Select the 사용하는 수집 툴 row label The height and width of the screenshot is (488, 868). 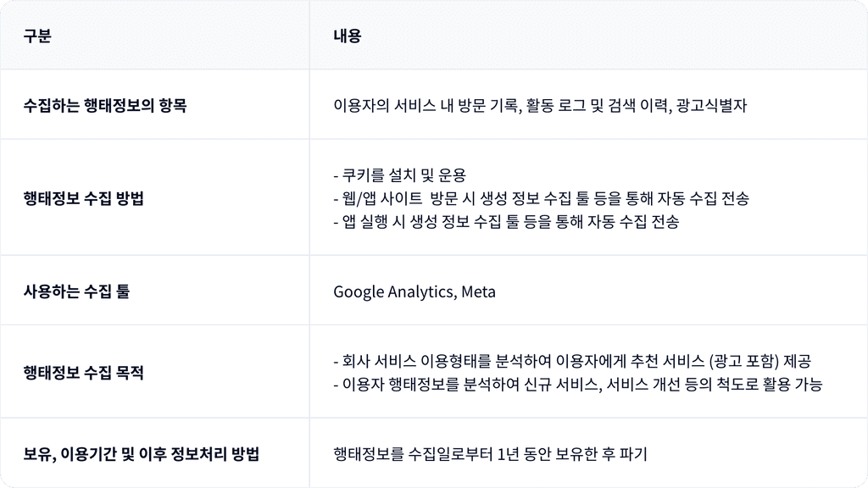click(76, 291)
